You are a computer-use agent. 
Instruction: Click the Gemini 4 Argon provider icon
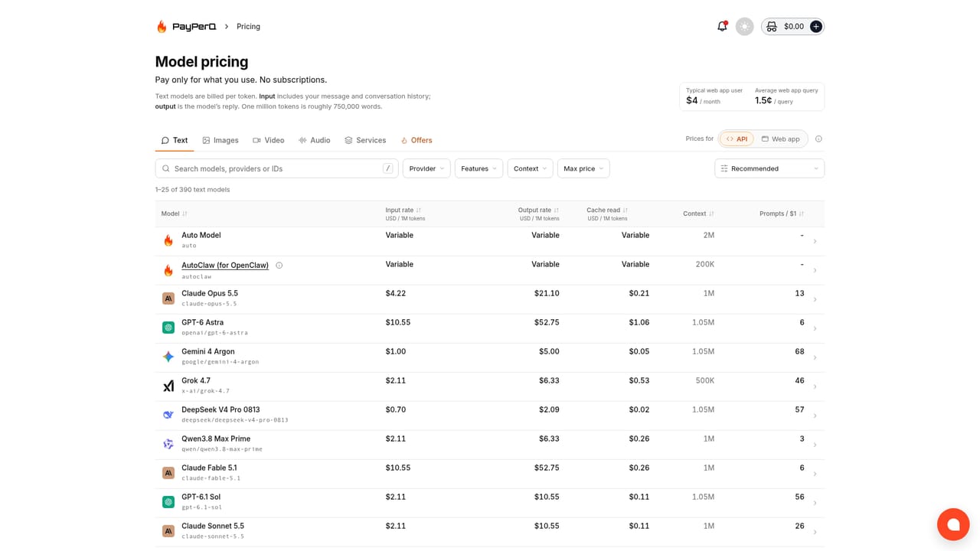point(168,357)
